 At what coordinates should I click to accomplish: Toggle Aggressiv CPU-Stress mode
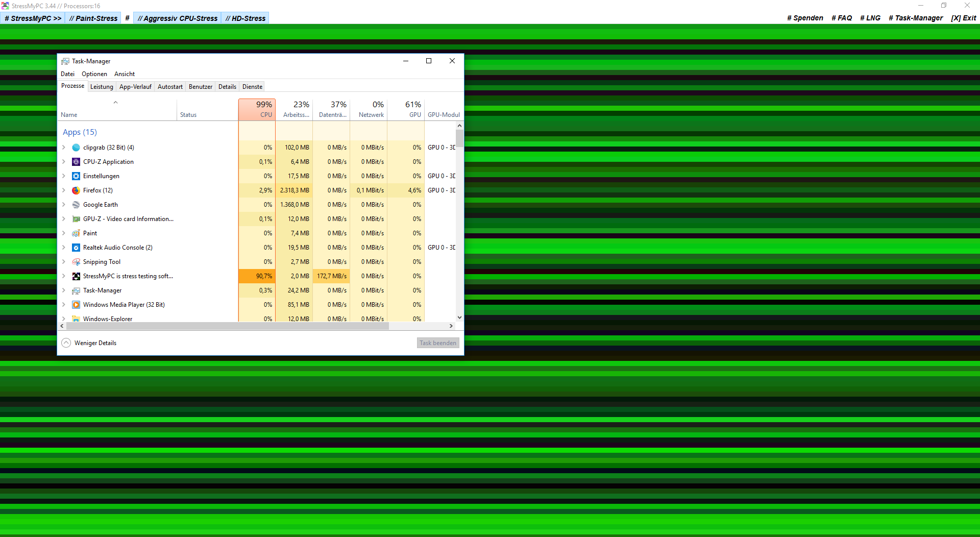(178, 18)
